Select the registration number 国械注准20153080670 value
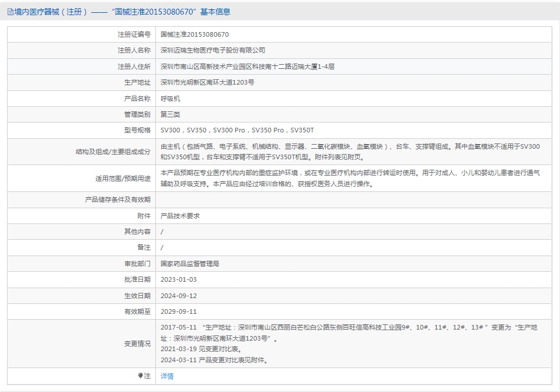 [194, 34]
